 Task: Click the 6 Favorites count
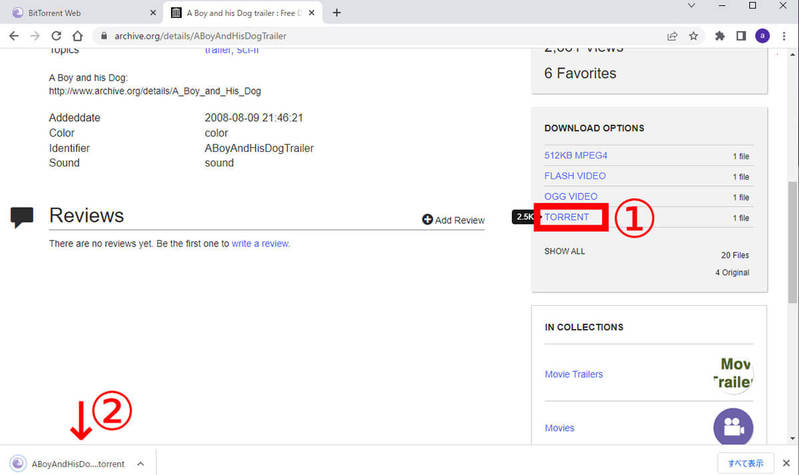pyautogui.click(x=580, y=73)
